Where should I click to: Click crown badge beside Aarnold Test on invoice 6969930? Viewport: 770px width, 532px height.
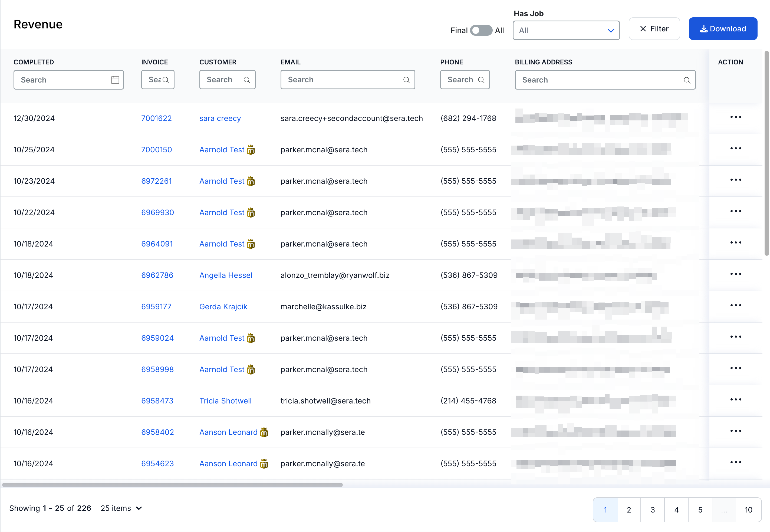click(x=251, y=212)
